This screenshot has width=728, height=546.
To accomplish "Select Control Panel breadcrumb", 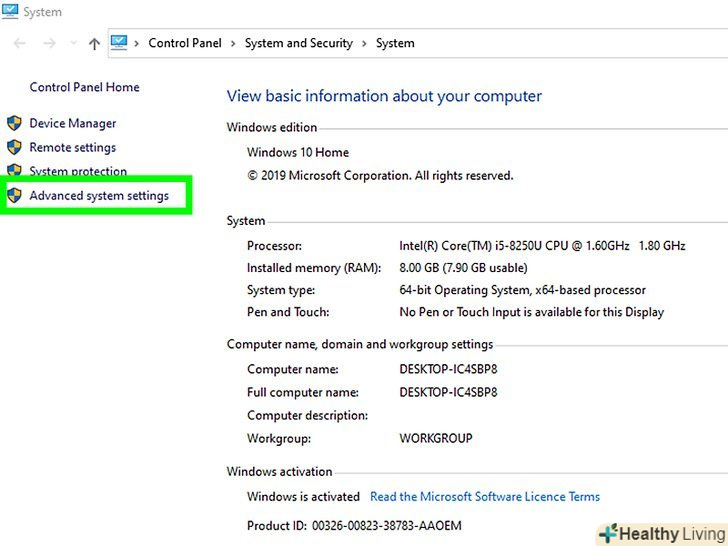I will tap(185, 43).
